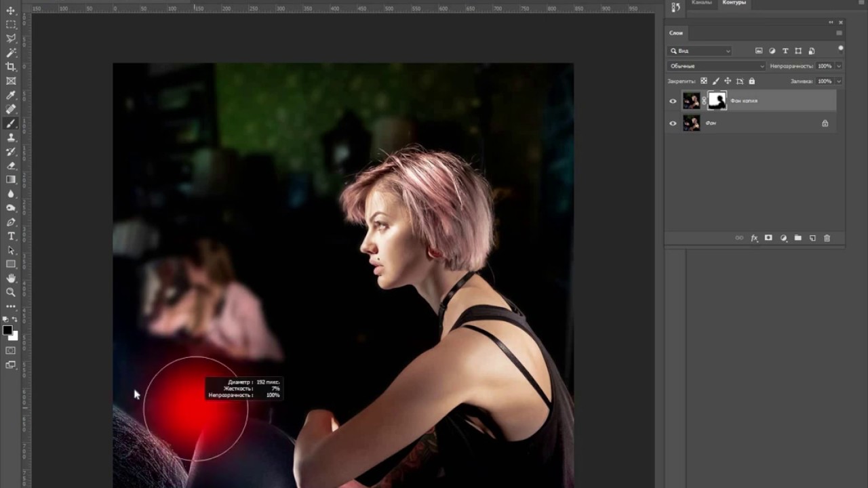Open the 'Непрозрачность' opacity slider arrow
The width and height of the screenshot is (868, 488).
coord(839,66)
